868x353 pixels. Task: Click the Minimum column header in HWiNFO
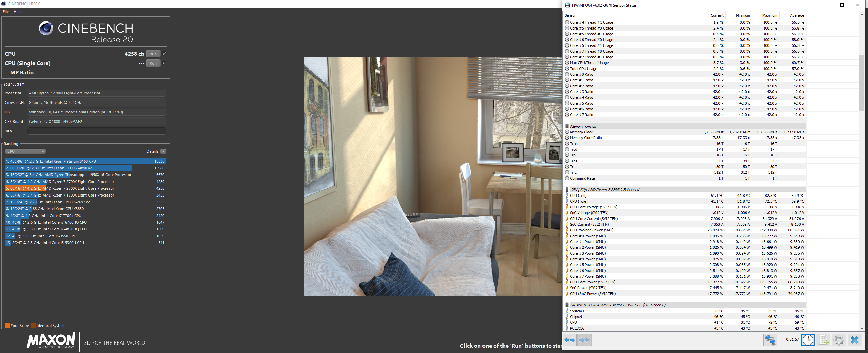coord(738,15)
